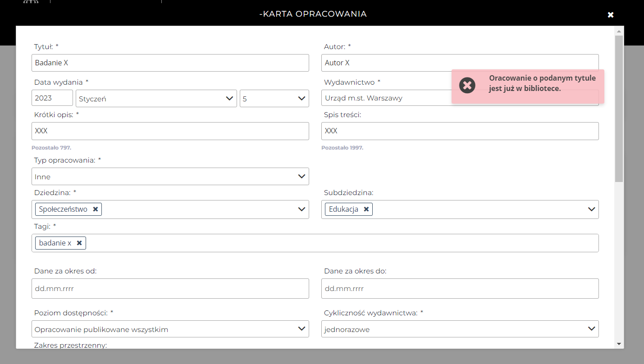
Task: Expand the Dziedzina dropdown arrow
Action: 302,209
